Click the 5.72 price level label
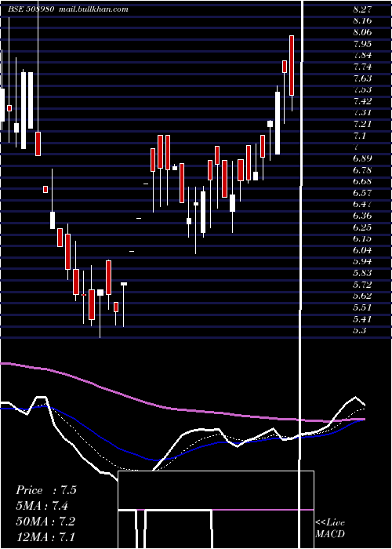392x549 pixels. coord(362,285)
